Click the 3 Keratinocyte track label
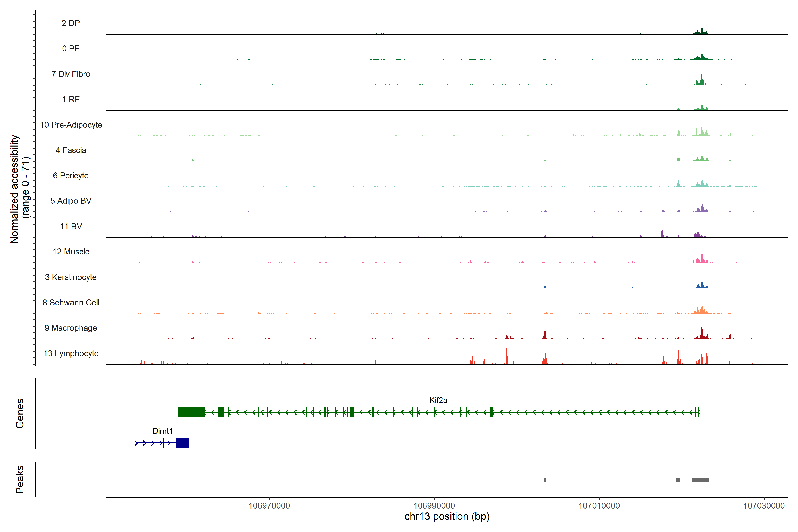 pos(71,277)
